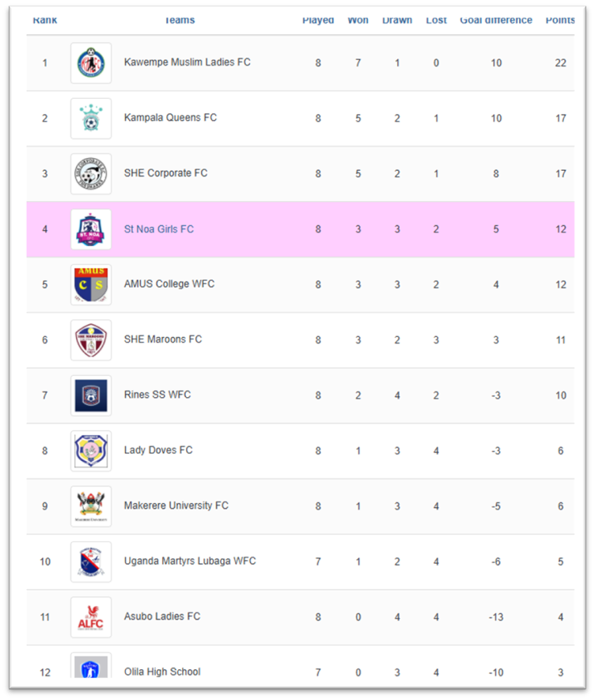Image resolution: width=595 pixels, height=700 pixels.
Task: Click the Uganda Martyrs Lubaga WFC logo
Action: (x=91, y=562)
